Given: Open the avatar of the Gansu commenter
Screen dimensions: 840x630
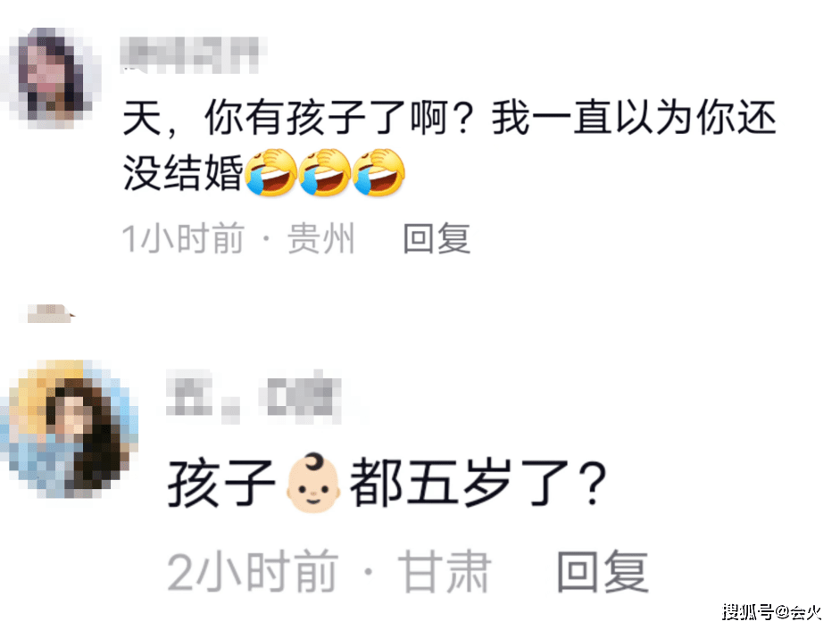Looking at the screenshot, I should coord(70,428).
